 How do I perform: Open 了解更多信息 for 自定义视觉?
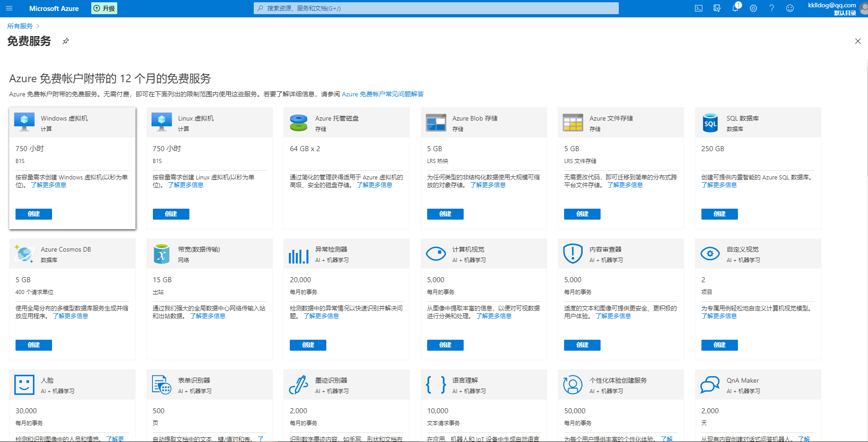tap(719, 316)
